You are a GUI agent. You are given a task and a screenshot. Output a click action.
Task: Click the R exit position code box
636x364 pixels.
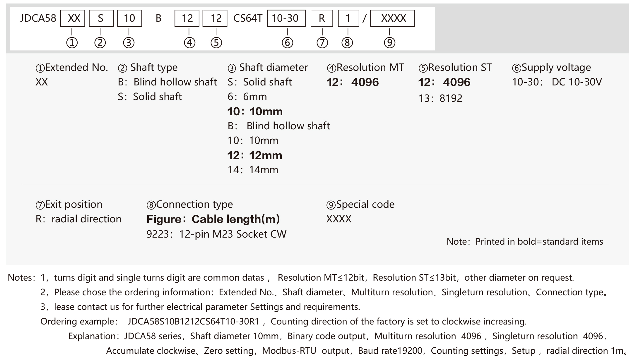[x=322, y=18]
